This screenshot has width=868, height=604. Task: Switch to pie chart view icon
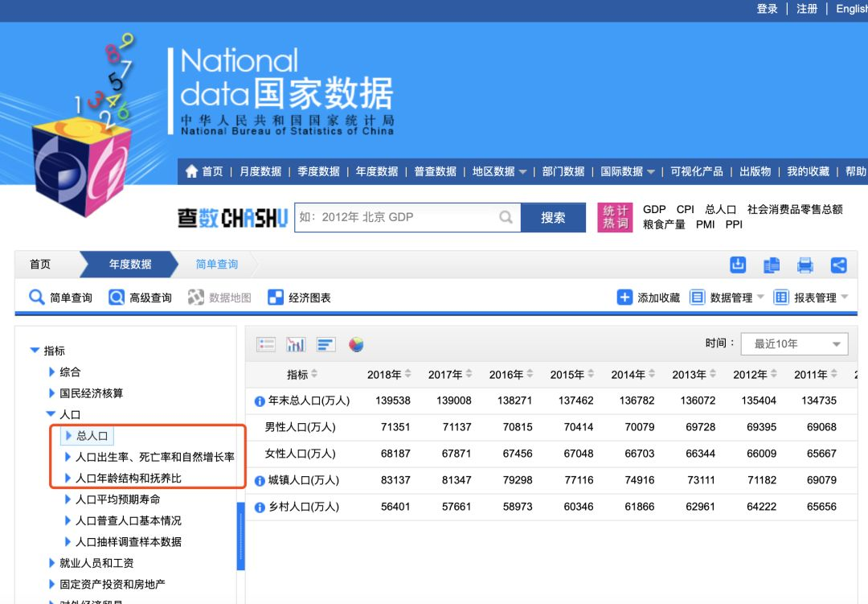pos(356,345)
